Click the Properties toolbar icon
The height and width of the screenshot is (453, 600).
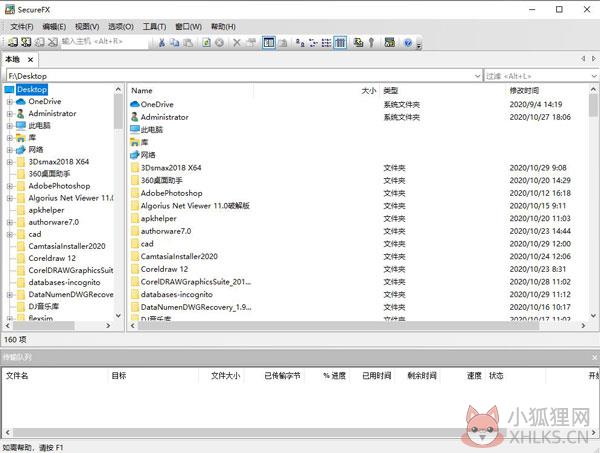(x=251, y=42)
